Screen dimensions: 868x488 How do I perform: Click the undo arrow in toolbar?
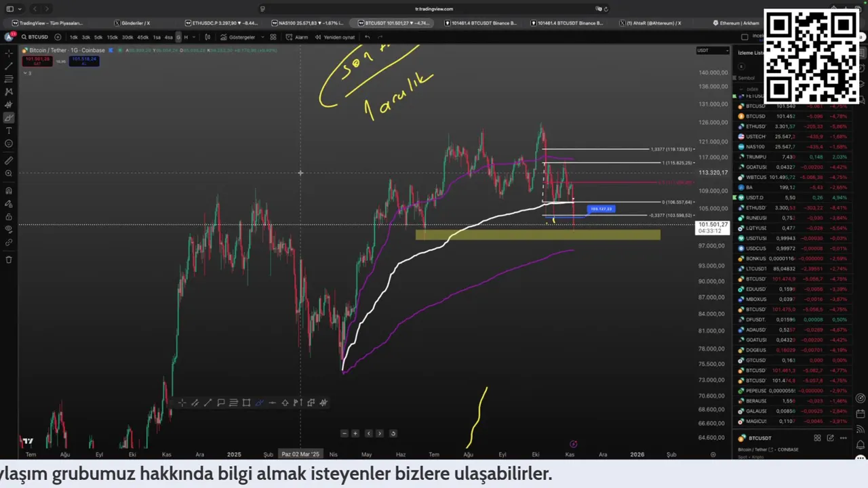pyautogui.click(x=368, y=37)
